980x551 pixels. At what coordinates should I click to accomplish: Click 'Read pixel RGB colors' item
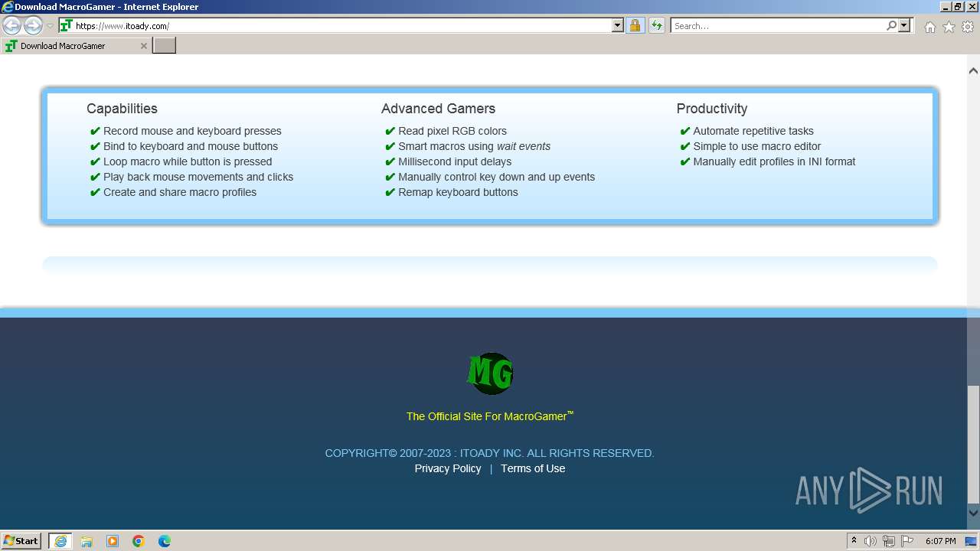452,131
